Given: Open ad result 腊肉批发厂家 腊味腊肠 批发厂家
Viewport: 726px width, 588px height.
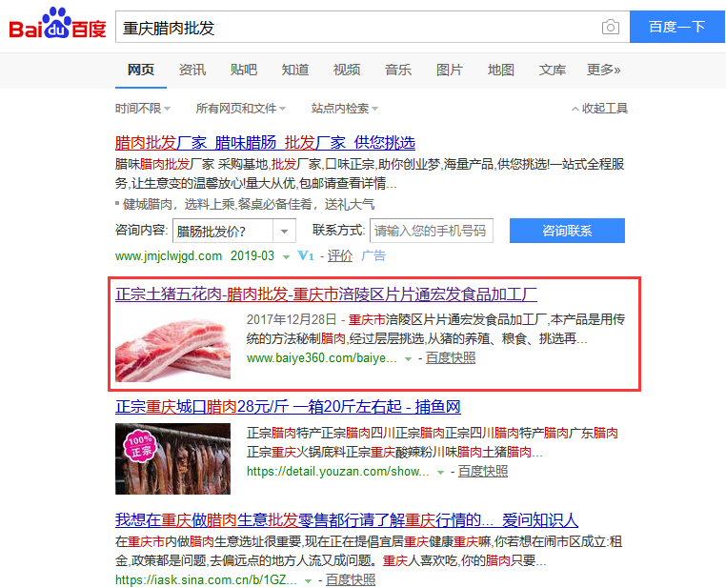Looking at the screenshot, I should coord(265,143).
